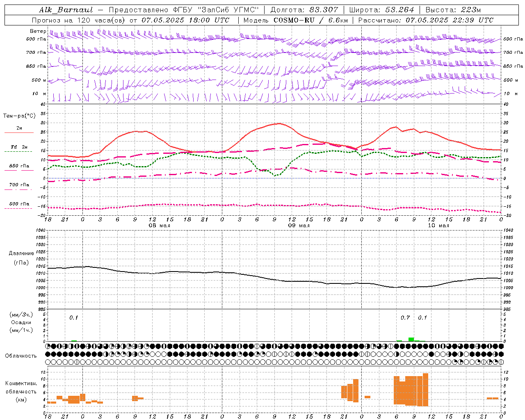Click the '08 мая' date label

click(160, 226)
